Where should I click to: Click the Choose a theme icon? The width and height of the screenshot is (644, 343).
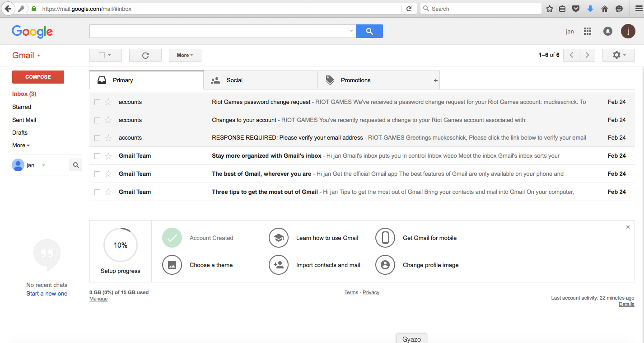pyautogui.click(x=172, y=265)
